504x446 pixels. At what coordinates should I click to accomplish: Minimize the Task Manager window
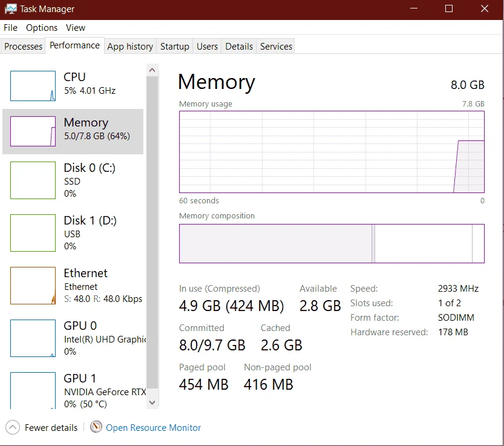pos(414,8)
